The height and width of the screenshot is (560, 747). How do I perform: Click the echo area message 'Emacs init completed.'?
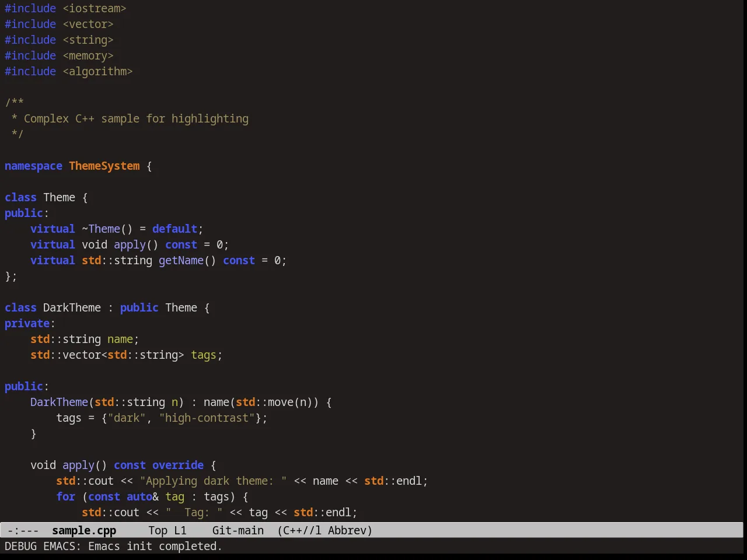coord(155,546)
